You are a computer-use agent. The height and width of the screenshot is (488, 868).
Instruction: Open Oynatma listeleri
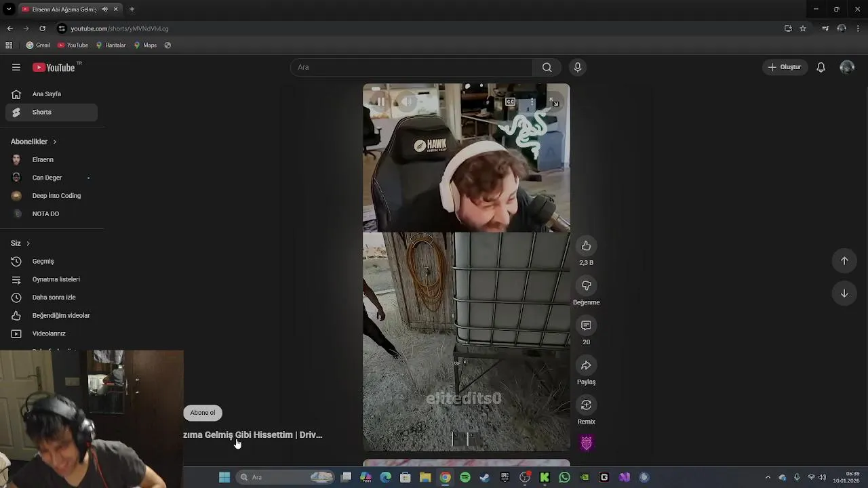point(52,279)
